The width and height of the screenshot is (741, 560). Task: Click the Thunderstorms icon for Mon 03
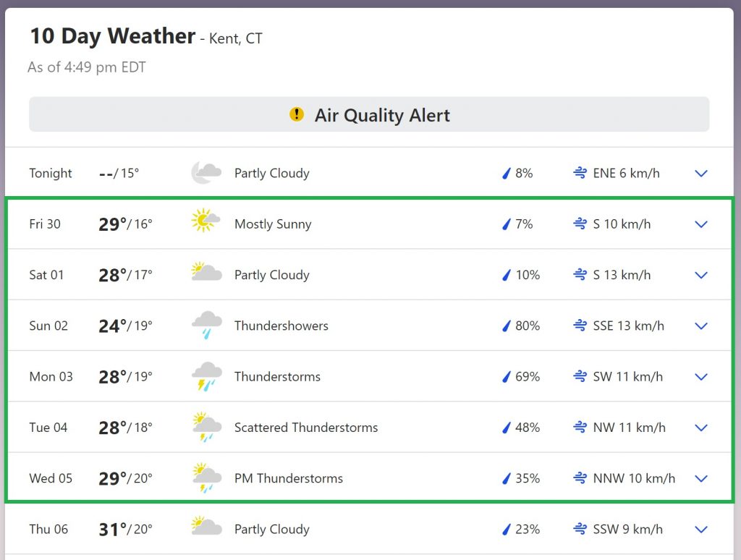click(207, 376)
